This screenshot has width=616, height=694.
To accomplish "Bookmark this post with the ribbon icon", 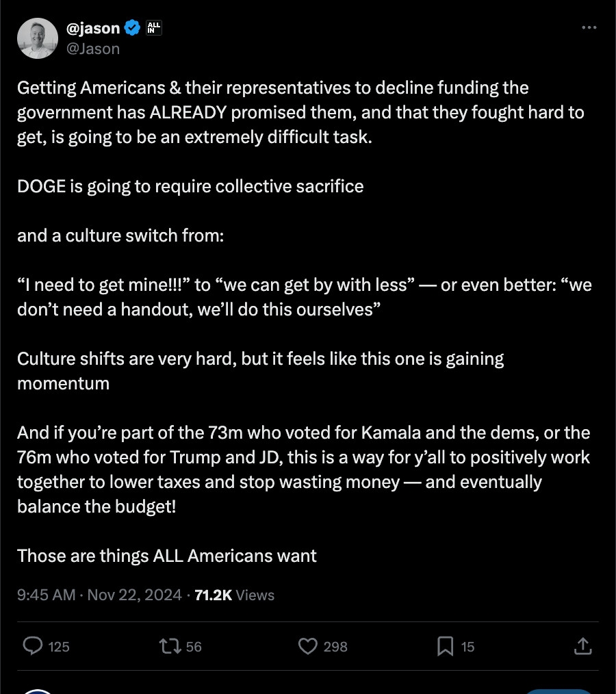I will click(445, 646).
